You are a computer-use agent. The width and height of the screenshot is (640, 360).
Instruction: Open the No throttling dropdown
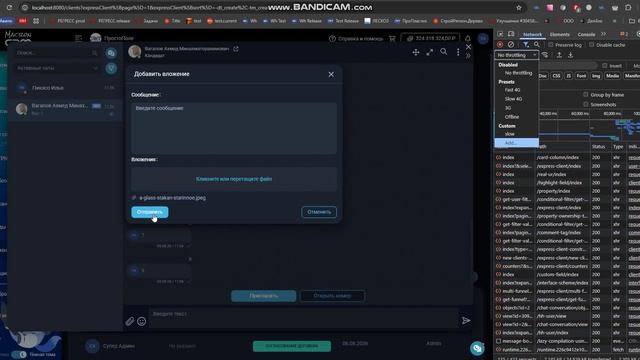516,55
